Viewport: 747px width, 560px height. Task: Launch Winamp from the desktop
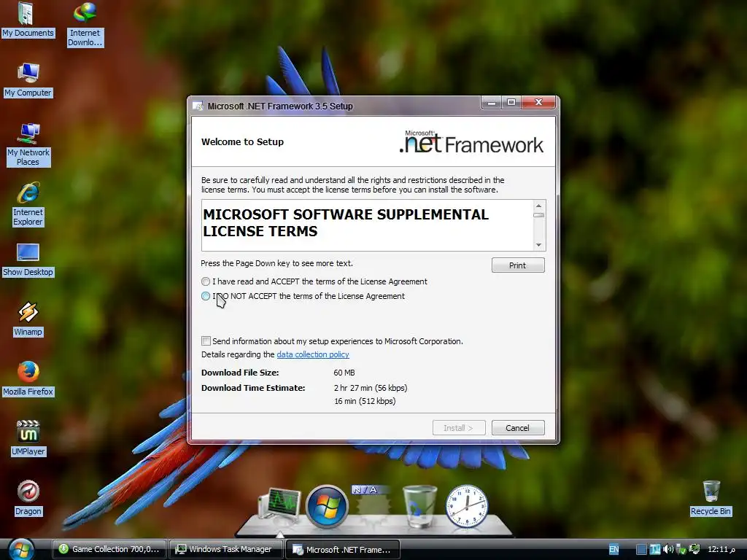tap(28, 319)
